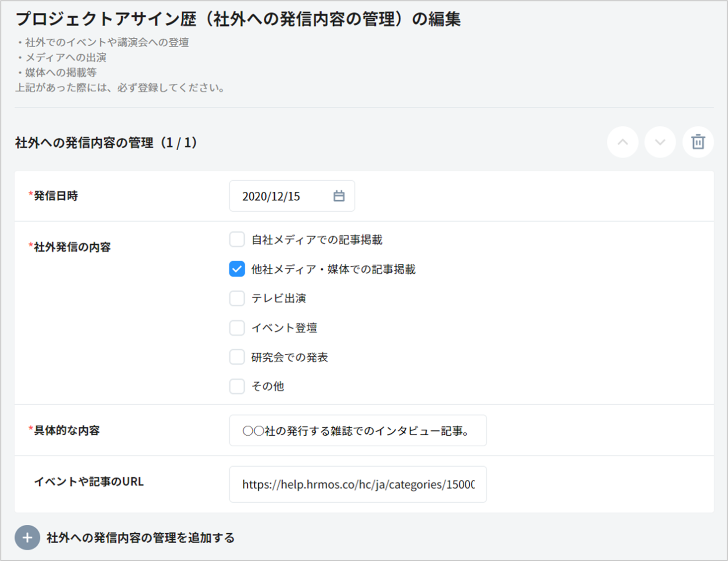This screenshot has width=728, height=561.
Task: Click the 社外への発信内容の管理を追加する link text
Action: (141, 538)
